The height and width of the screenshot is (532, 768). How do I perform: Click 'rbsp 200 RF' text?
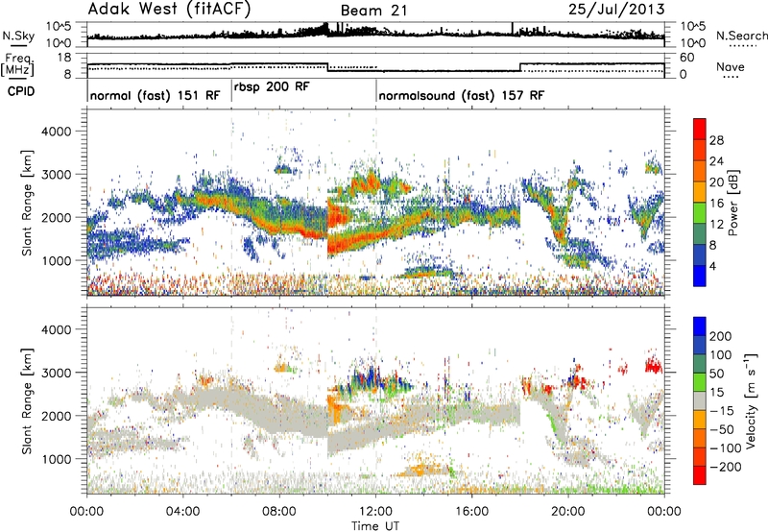click(272, 87)
